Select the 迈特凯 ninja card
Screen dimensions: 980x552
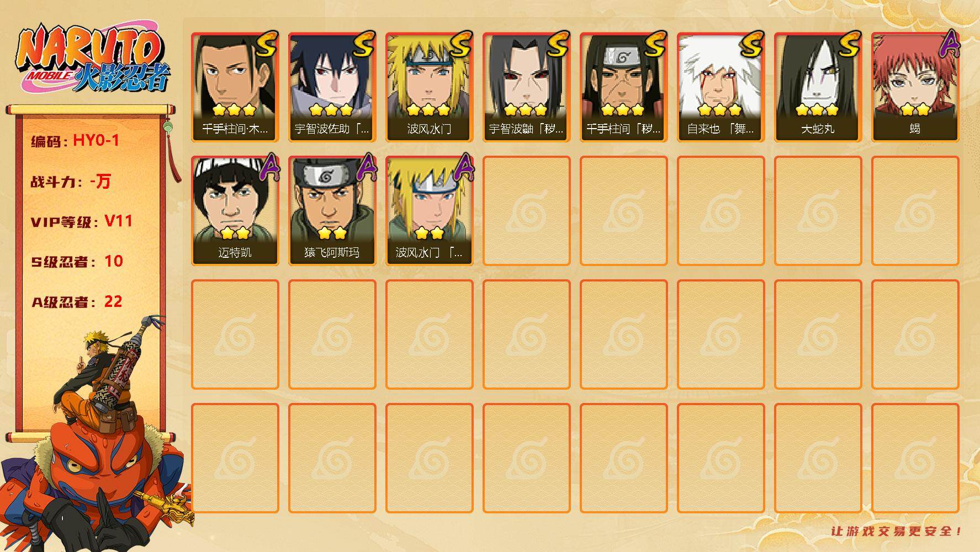point(235,211)
